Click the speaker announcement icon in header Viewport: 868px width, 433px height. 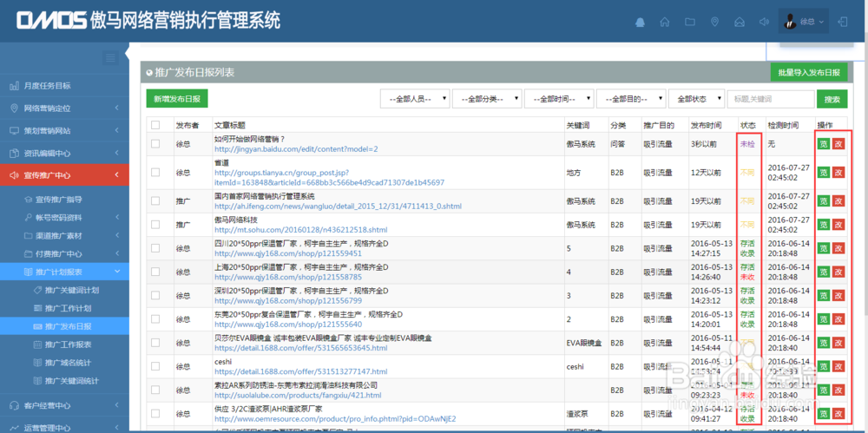tap(765, 23)
